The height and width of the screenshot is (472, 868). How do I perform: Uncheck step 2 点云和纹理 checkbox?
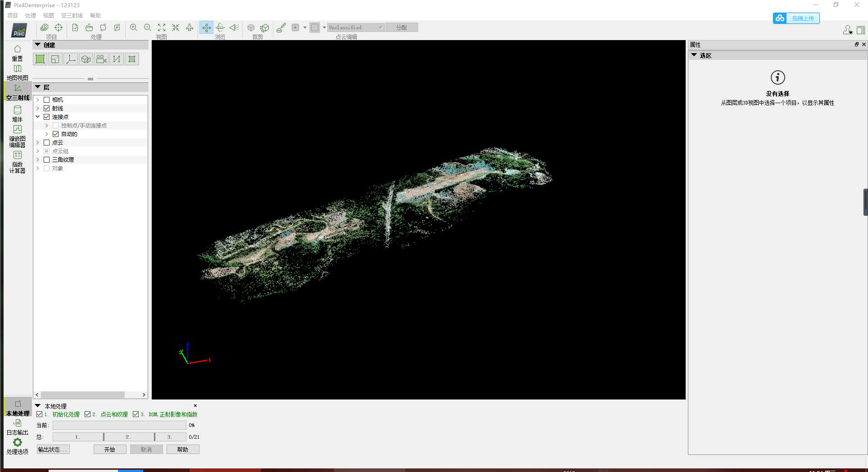[88, 414]
